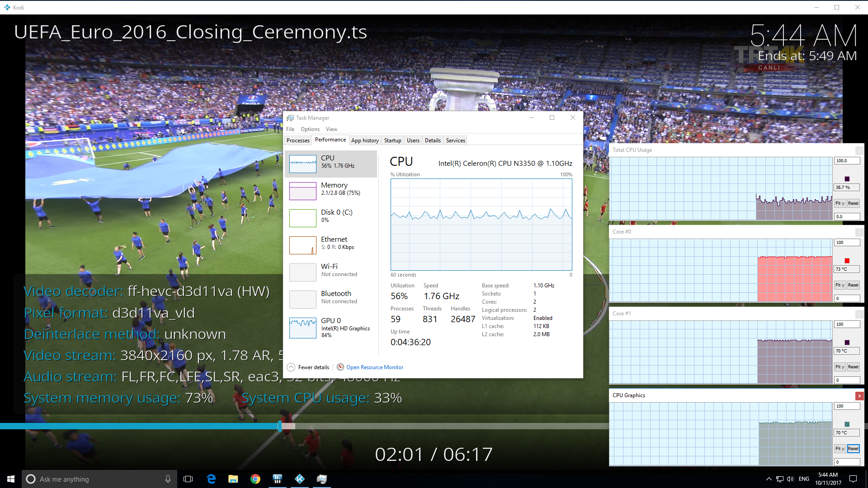
Task: Click Core #1 dark purple color swatch
Action: 847,343
